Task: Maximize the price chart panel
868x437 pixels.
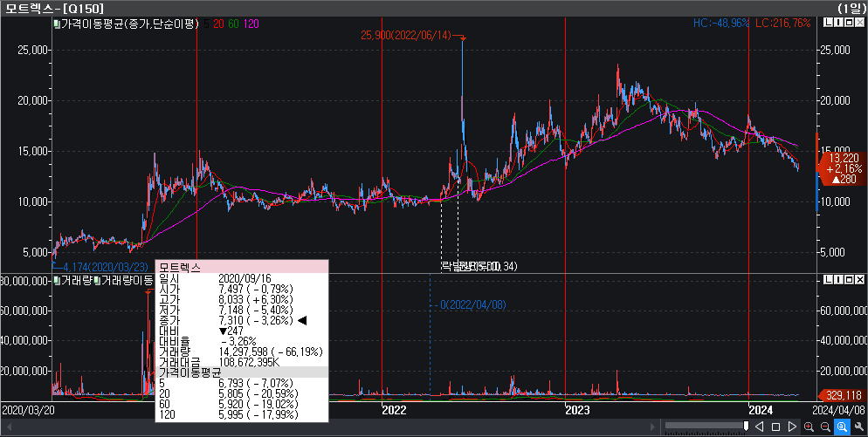Action: (849, 23)
